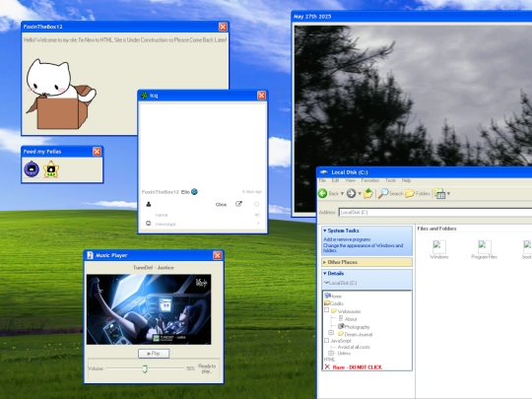This screenshot has height=399, width=532.
Task: Toggle the Folders button in Local Disk toolbar
Action: pos(418,193)
